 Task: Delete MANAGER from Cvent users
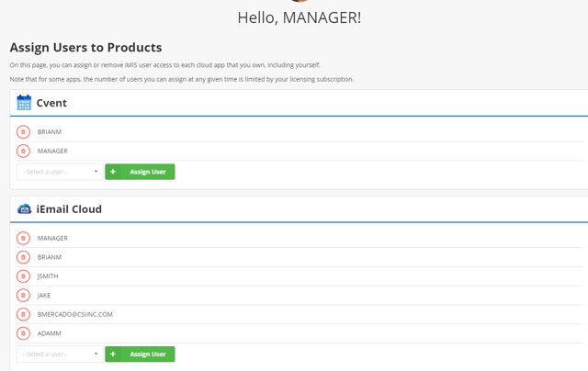(24, 151)
